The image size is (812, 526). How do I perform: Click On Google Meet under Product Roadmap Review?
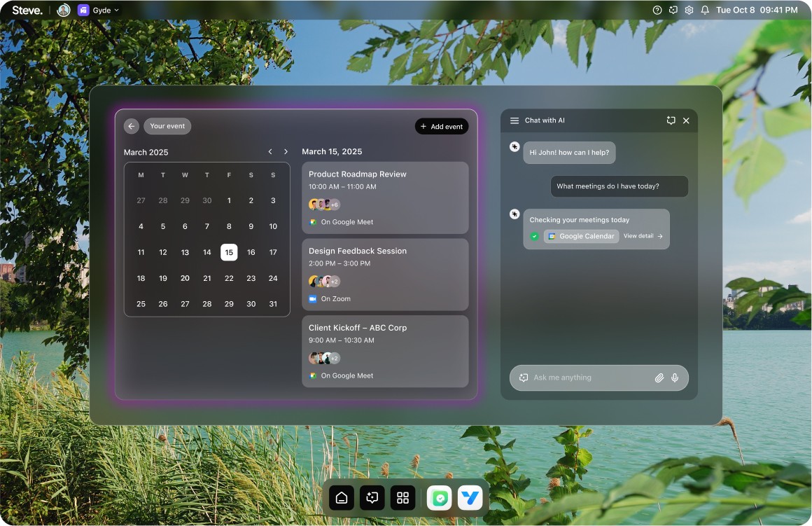click(x=342, y=222)
